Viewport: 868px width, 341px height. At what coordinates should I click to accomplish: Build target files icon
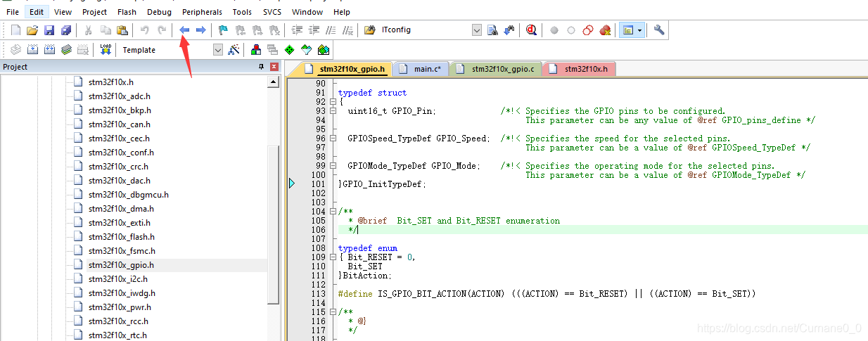tap(32, 50)
